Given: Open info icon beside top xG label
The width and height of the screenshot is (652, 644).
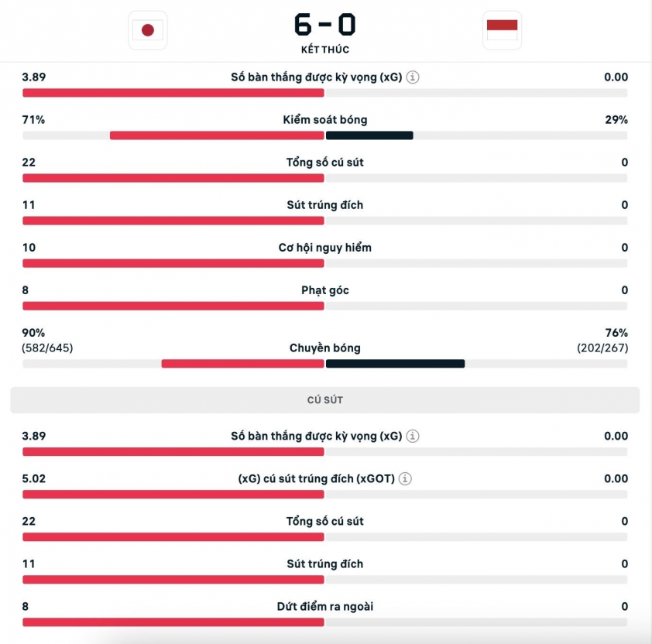Looking at the screenshot, I should tap(413, 77).
